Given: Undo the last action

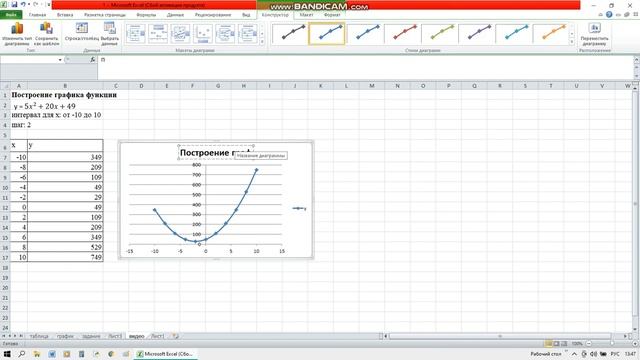Looking at the screenshot, I should pyautogui.click(x=23, y=4).
